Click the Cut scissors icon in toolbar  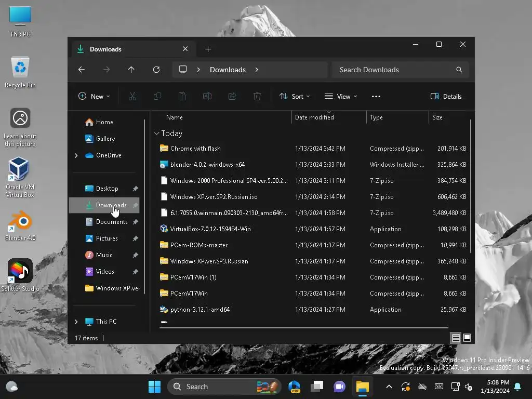[132, 96]
